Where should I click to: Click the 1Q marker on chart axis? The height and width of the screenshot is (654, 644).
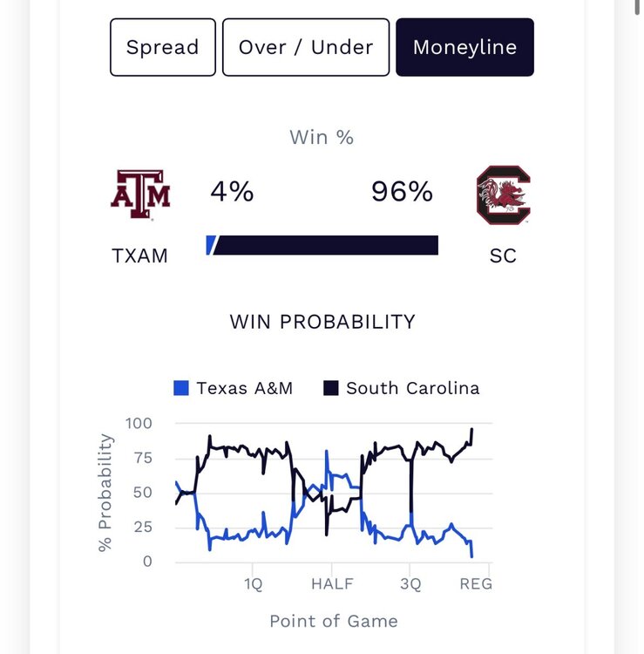tap(253, 584)
